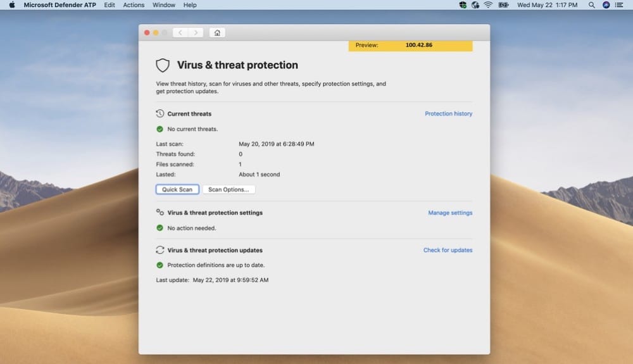Screen dimensions: 633x364
Task: Click the Preview version 100.42.86 banner
Action: click(x=411, y=46)
